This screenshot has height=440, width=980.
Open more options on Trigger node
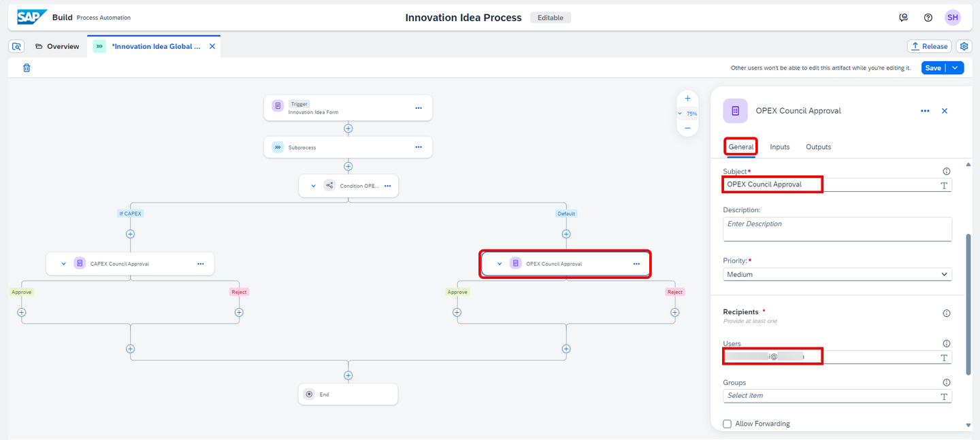(x=419, y=107)
